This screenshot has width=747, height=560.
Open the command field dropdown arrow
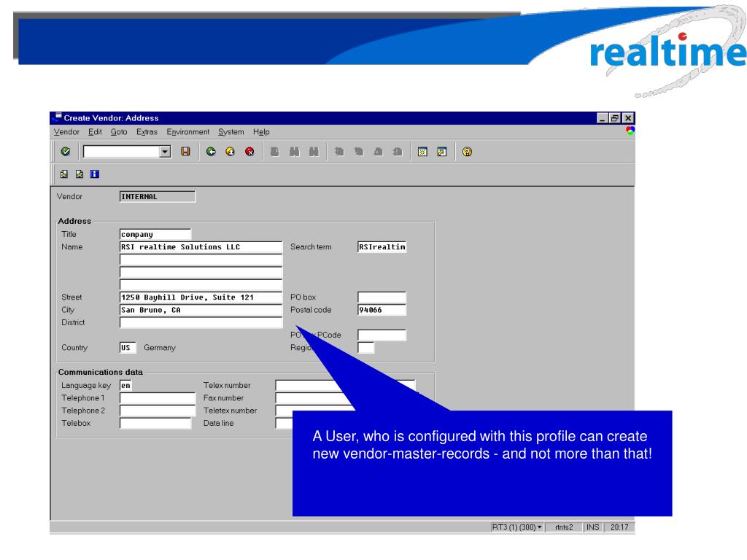165,152
